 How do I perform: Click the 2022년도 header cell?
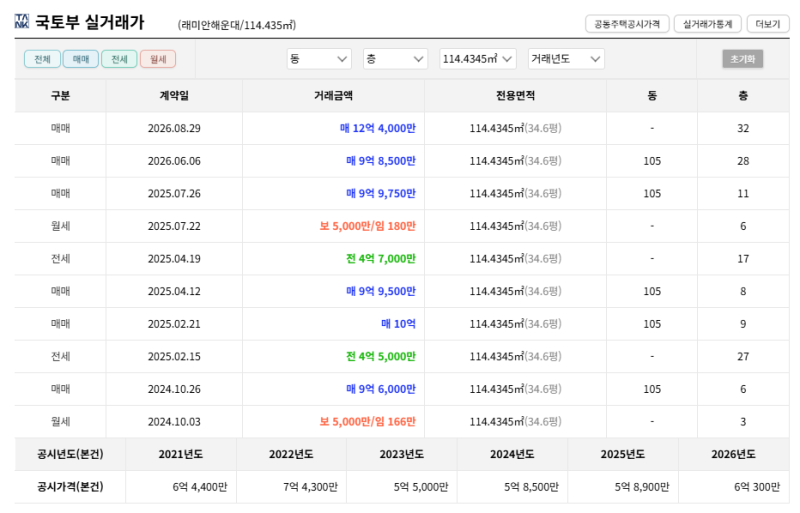(x=291, y=454)
